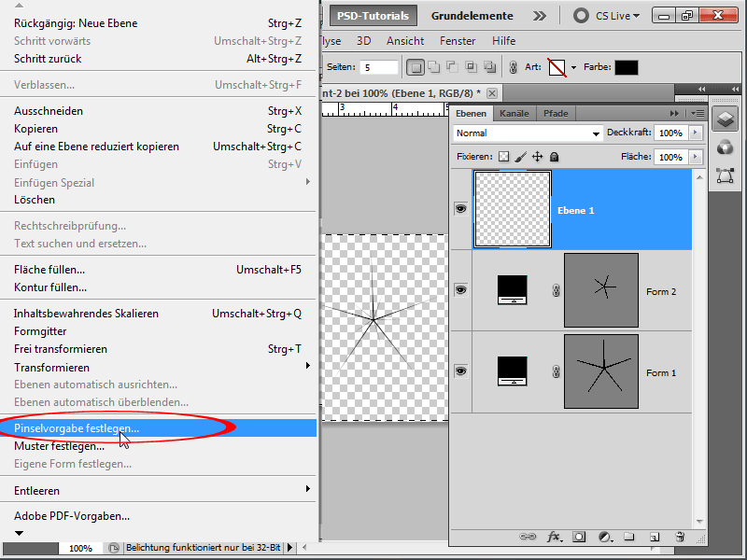Screen dimensions: 747x560
Task: Toggle the Form 1 mask link icon
Action: click(x=556, y=371)
